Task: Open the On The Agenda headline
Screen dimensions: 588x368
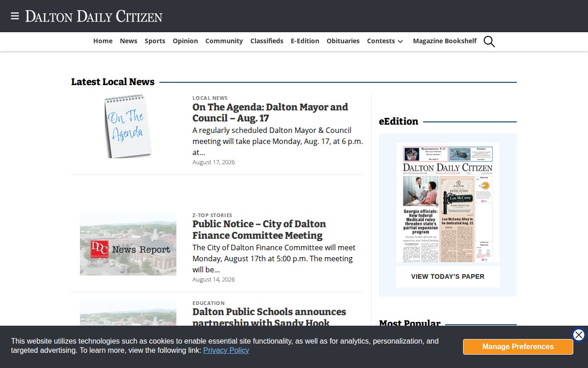Action: (270, 113)
